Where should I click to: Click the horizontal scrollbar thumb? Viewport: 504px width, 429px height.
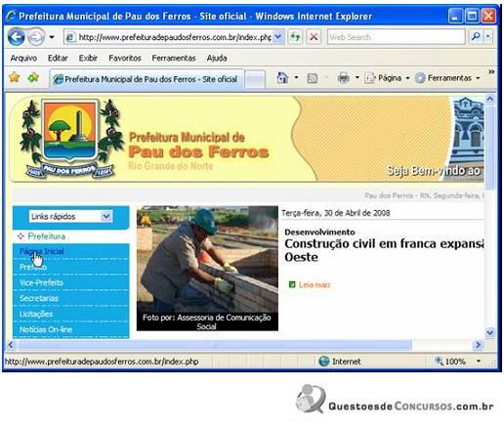pos(215,345)
